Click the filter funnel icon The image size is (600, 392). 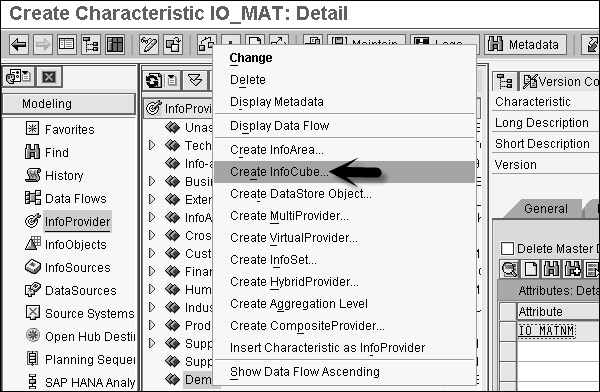[x=195, y=81]
